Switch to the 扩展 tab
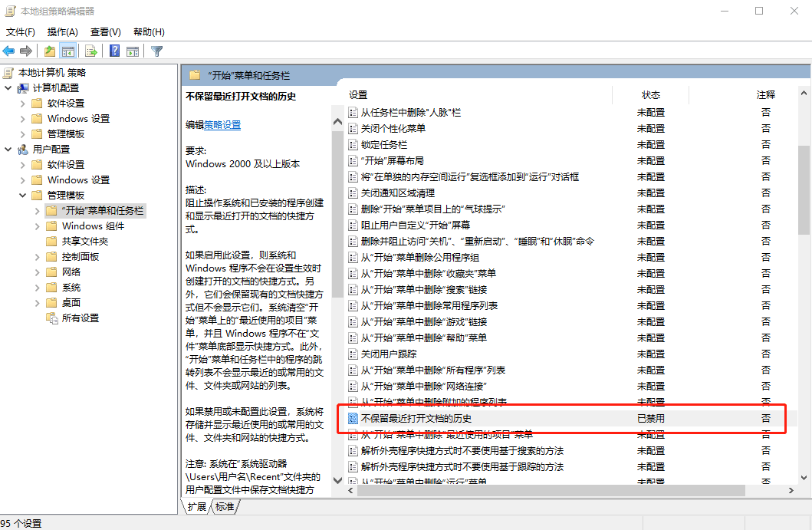This screenshot has width=812, height=530. coord(197,507)
